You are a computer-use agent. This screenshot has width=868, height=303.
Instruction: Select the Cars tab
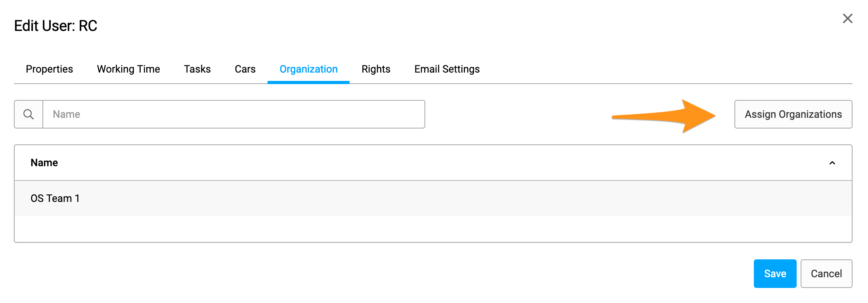(x=245, y=69)
